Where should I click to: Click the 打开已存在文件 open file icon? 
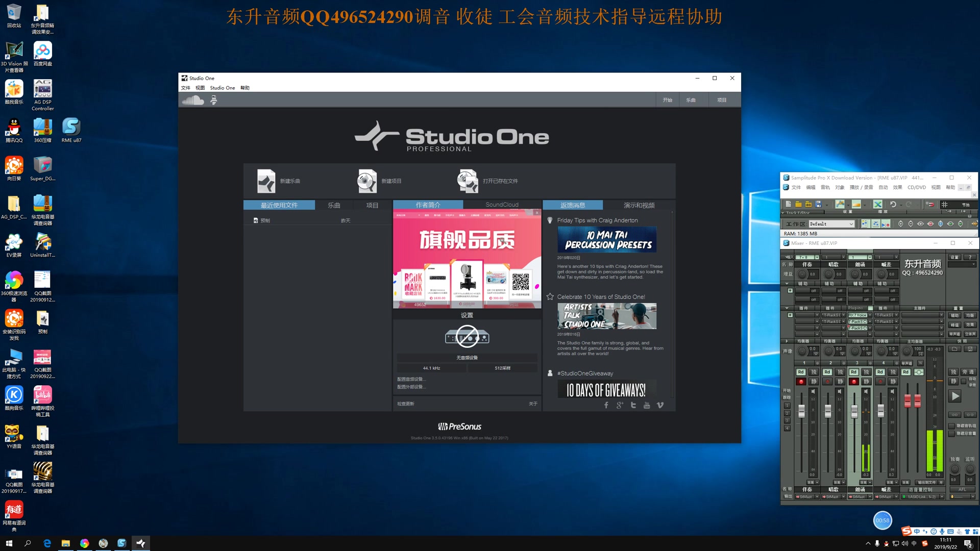[x=468, y=181]
